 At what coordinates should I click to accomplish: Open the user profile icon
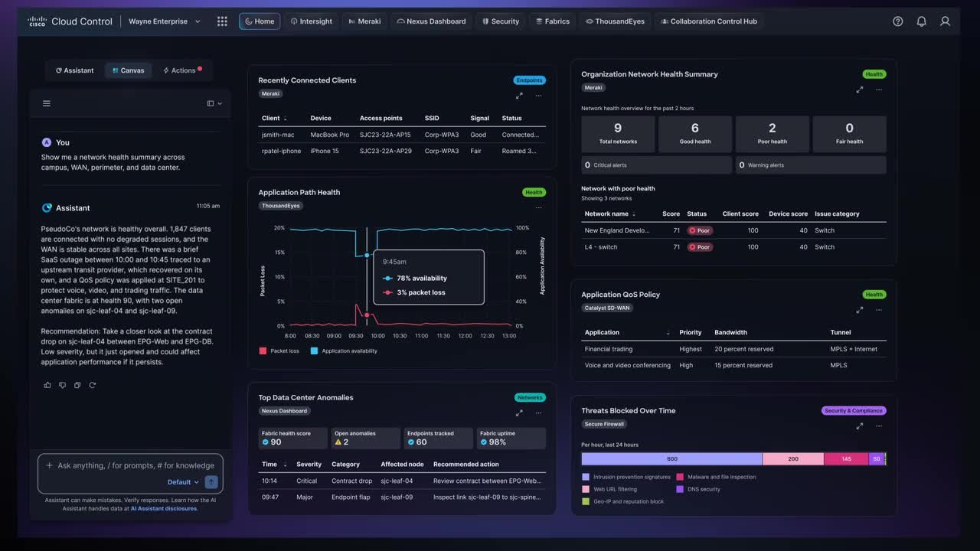946,21
